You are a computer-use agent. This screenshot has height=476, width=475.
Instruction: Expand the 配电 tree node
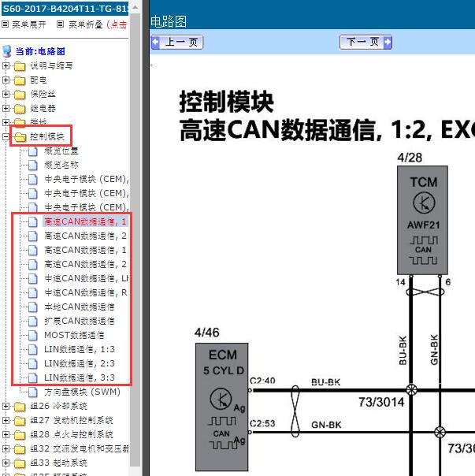[6, 80]
